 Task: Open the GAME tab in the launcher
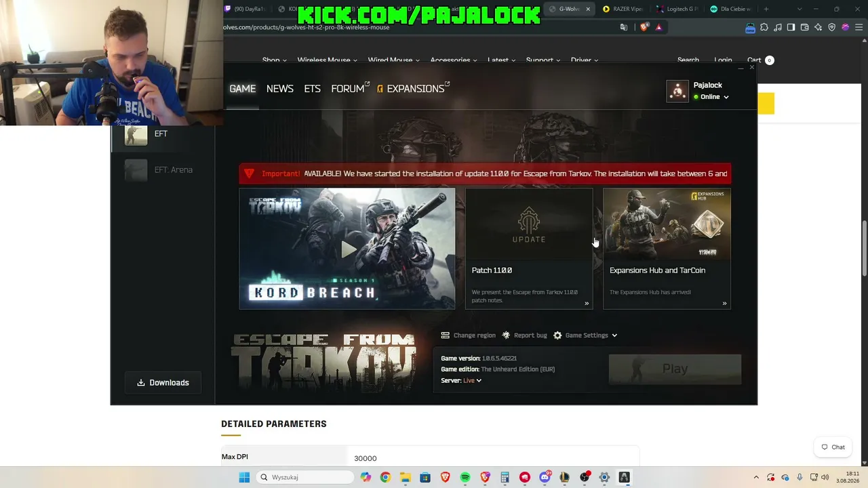tap(242, 89)
